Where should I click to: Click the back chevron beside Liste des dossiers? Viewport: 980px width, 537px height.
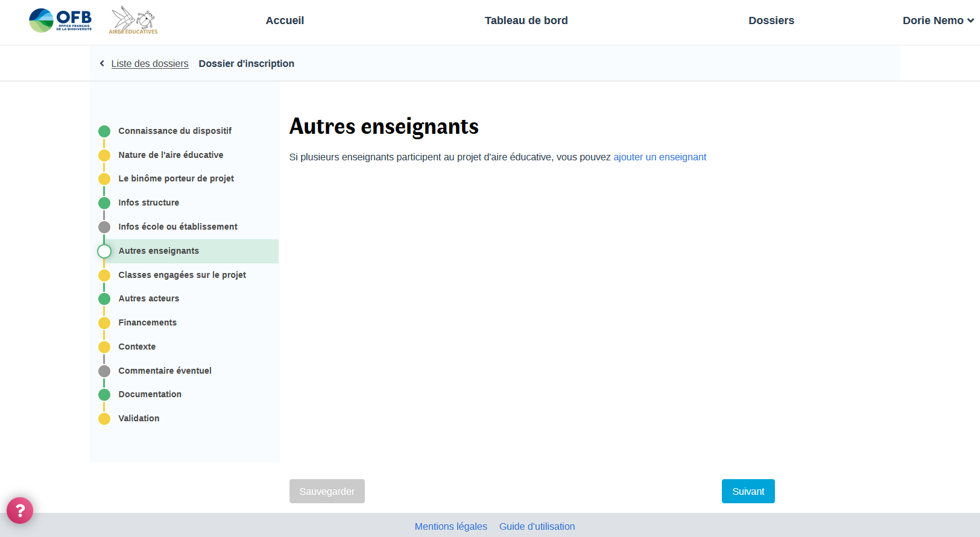[x=102, y=63]
